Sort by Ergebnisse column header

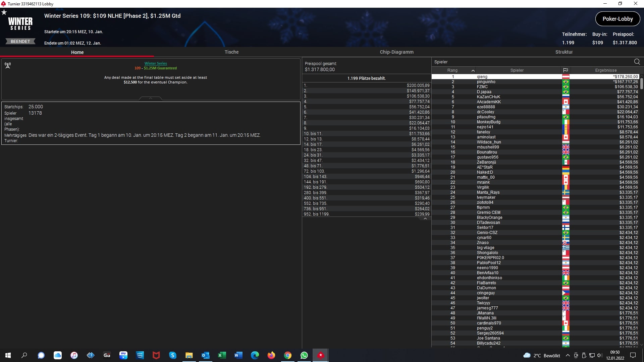(x=605, y=70)
